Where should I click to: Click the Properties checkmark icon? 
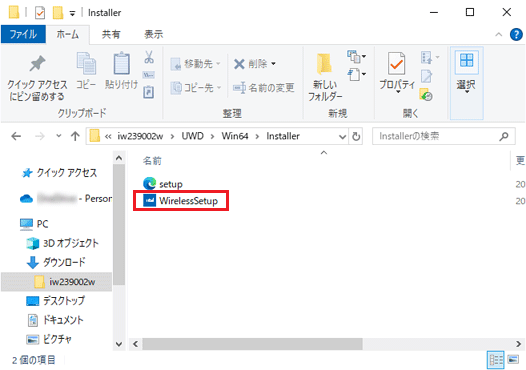(x=396, y=63)
